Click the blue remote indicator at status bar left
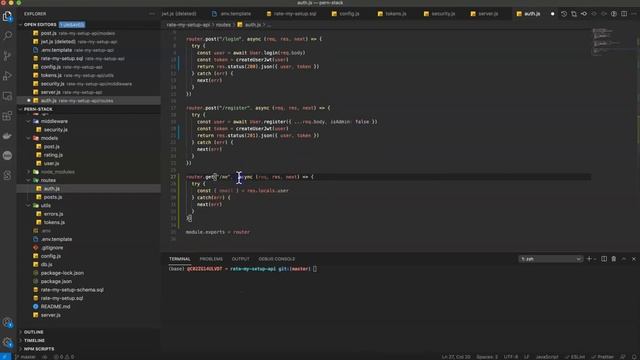640x360 pixels. click(5, 357)
